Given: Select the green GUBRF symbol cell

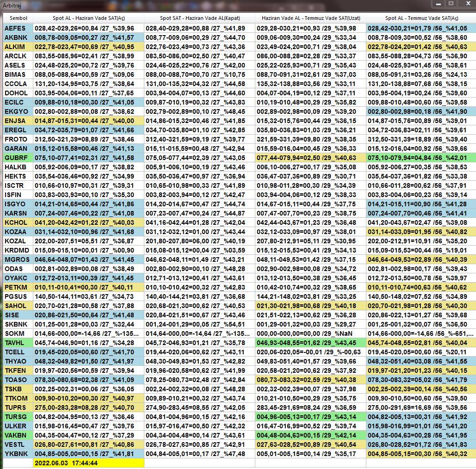Looking at the screenshot, I should coord(18,158).
